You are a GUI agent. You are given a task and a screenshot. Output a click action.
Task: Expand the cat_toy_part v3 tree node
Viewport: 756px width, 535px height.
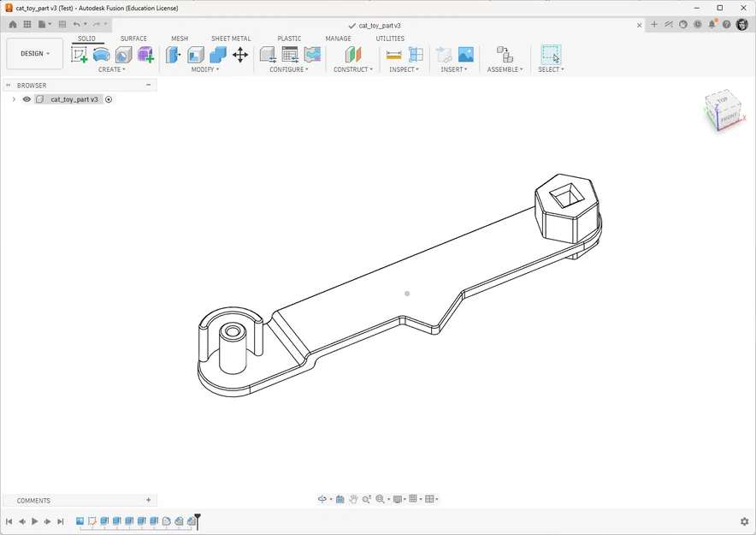pos(14,99)
